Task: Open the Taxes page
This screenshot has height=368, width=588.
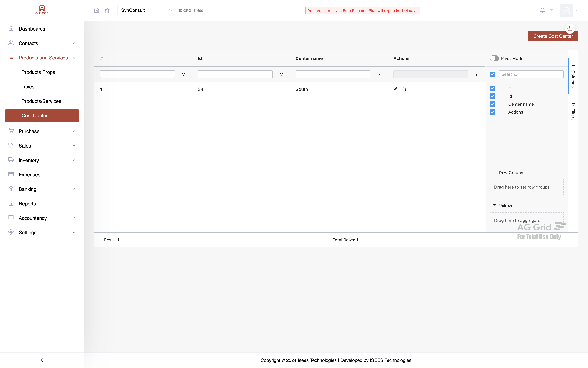Action: [28, 87]
